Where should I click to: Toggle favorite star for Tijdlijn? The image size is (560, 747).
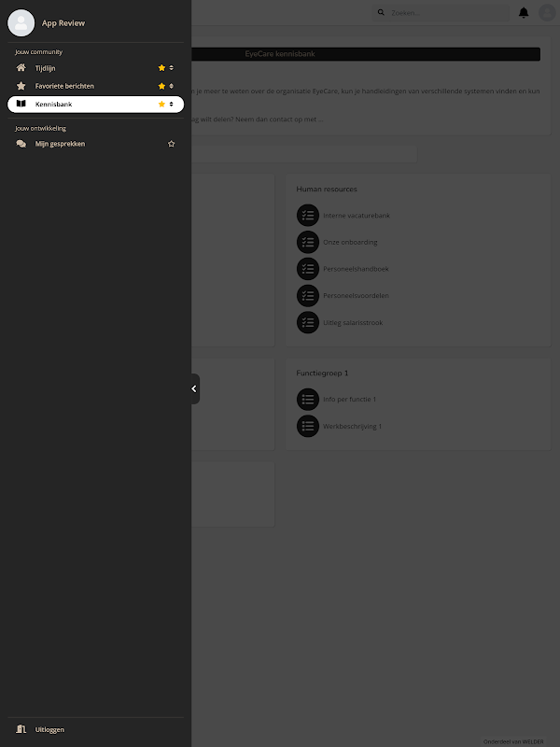(161, 67)
